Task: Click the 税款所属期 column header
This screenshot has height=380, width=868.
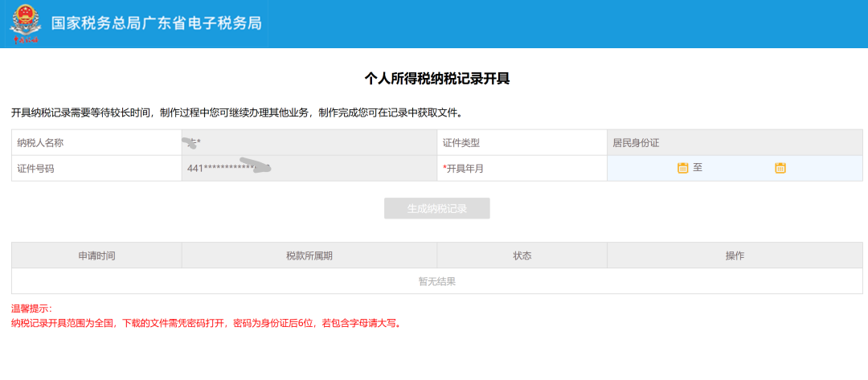Action: [309, 255]
